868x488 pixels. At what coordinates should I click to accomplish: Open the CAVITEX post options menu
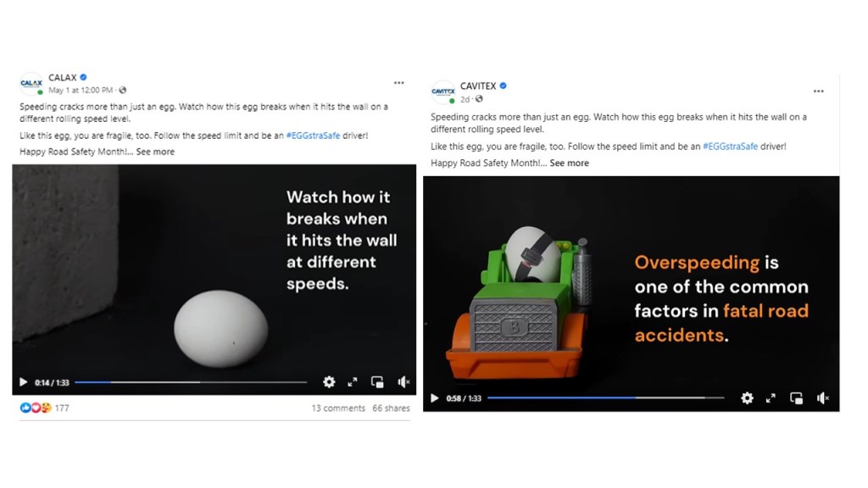(818, 91)
